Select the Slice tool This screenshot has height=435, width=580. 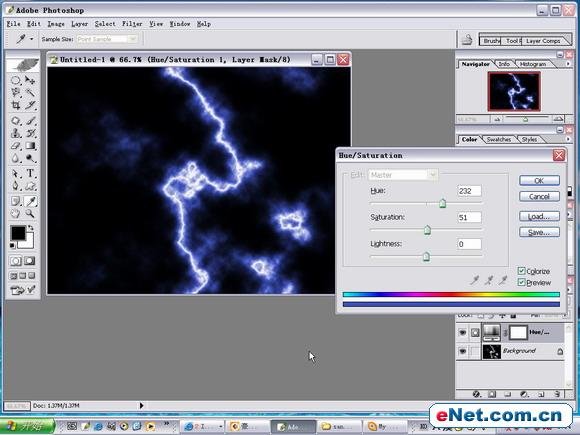coord(30,105)
